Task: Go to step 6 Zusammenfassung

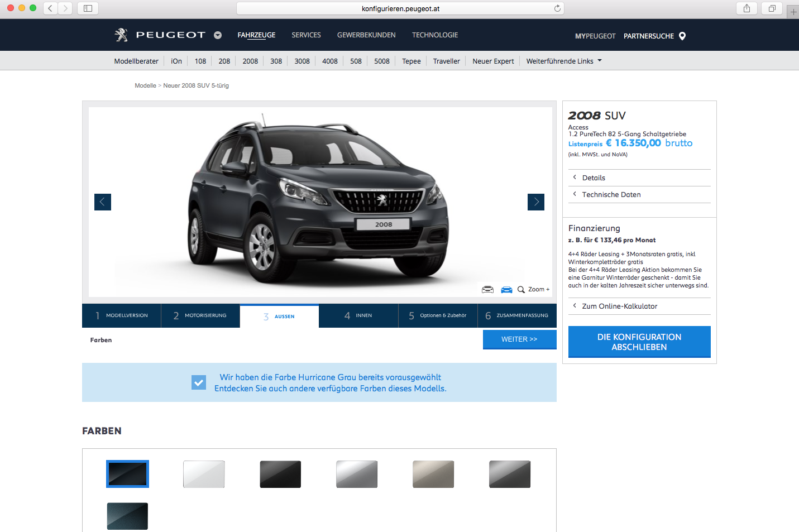Action: pos(517,315)
